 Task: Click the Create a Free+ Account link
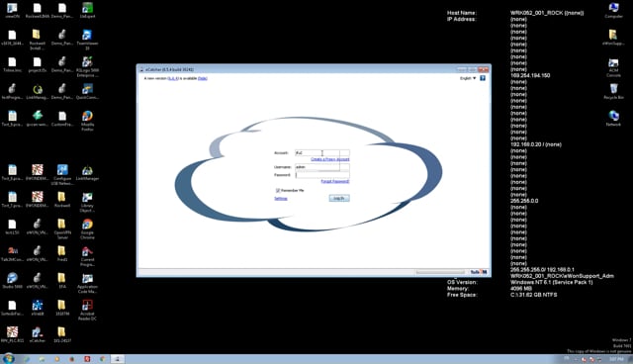click(329, 159)
